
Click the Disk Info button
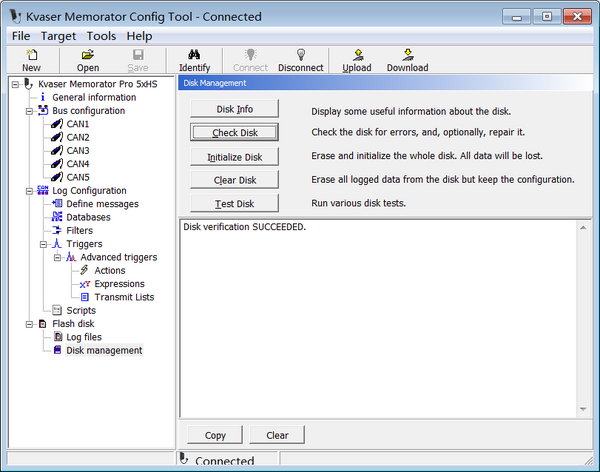coord(234,109)
